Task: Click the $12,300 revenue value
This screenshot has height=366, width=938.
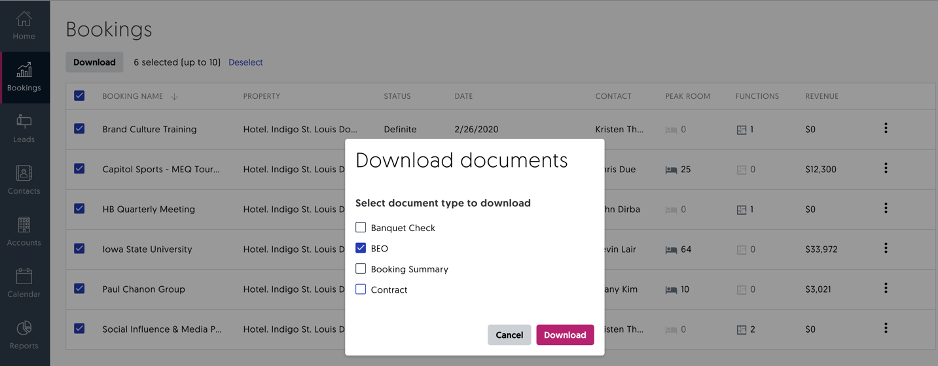Action: [821, 169]
